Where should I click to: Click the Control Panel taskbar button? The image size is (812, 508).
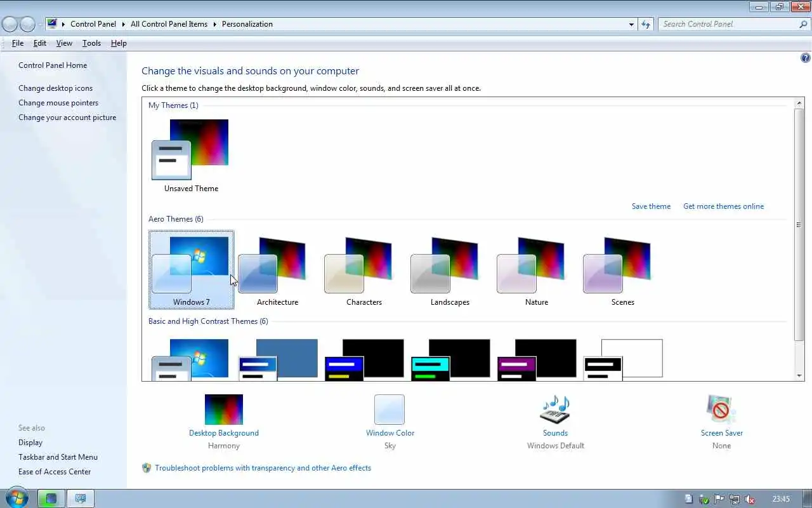point(81,498)
